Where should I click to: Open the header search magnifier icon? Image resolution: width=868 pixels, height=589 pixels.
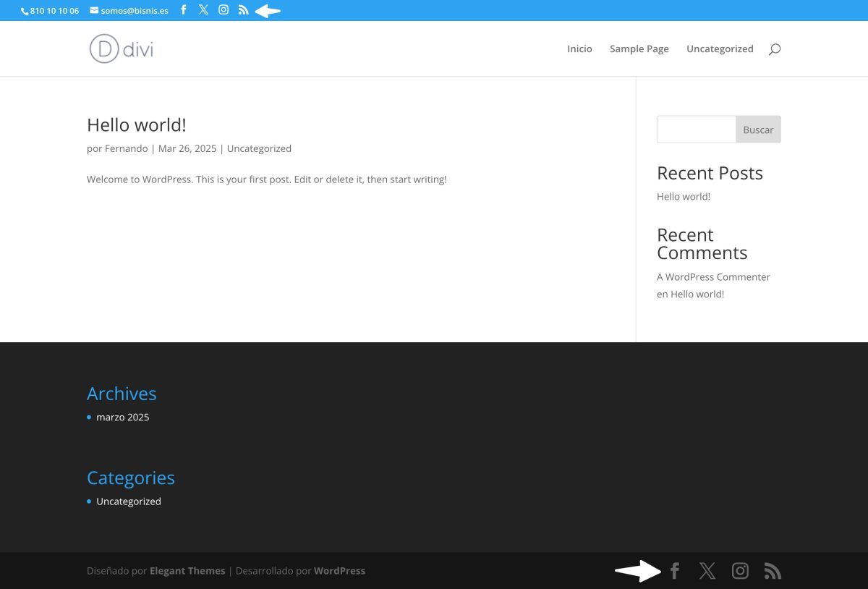(775, 49)
